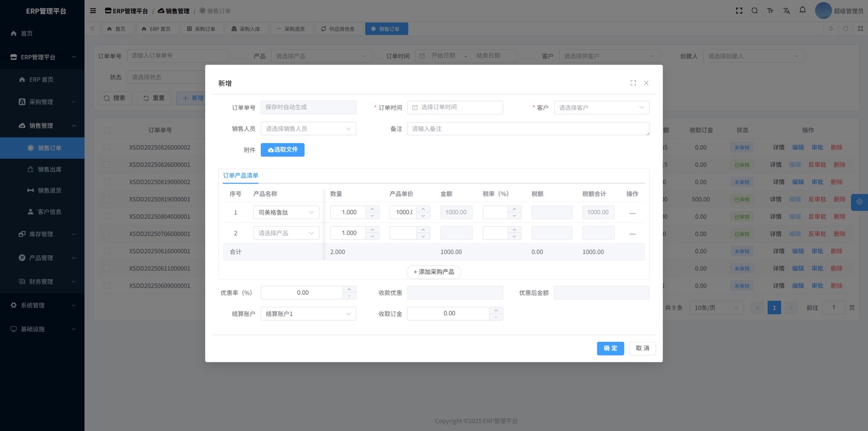Toggle the hamburger menu collapse icon
The image size is (868, 431).
coord(93,11)
